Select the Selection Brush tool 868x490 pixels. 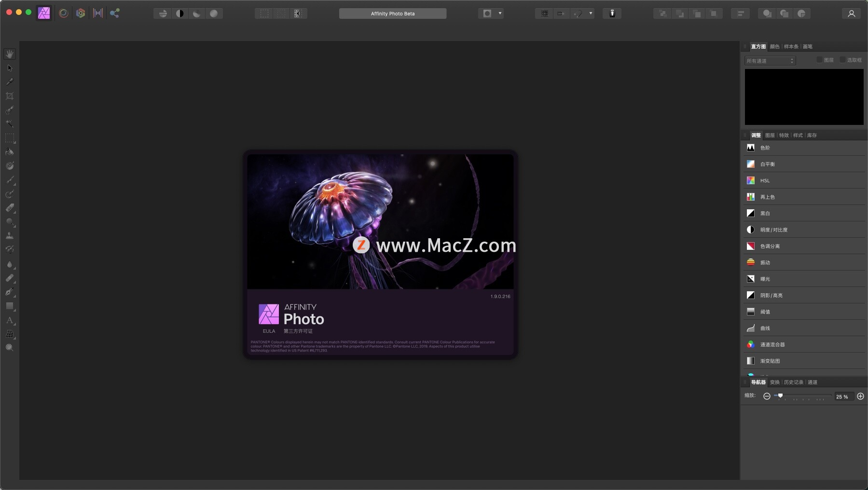(10, 110)
